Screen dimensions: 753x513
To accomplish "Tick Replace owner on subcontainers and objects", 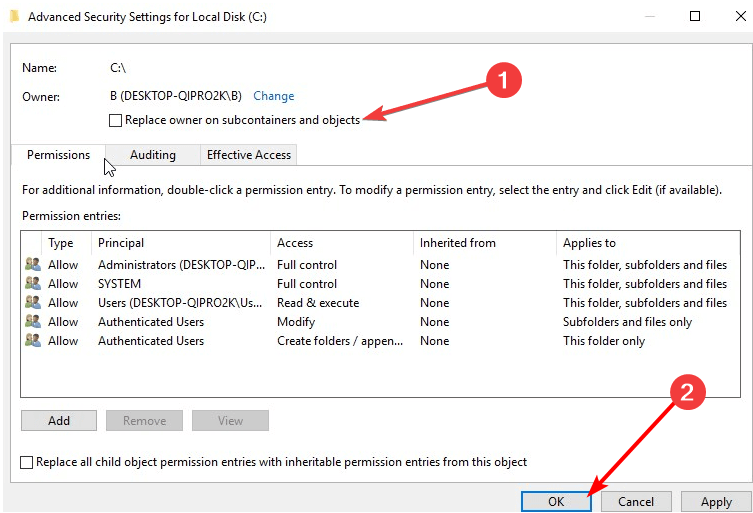I will pos(115,120).
